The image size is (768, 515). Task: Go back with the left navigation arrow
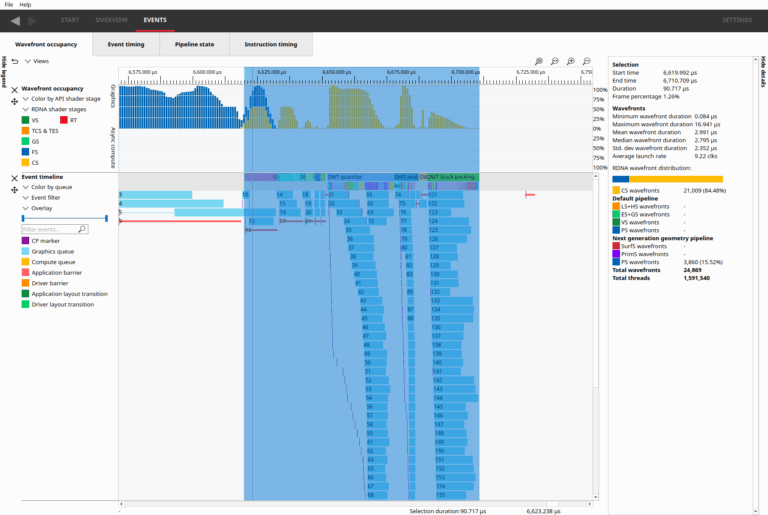(x=16, y=21)
